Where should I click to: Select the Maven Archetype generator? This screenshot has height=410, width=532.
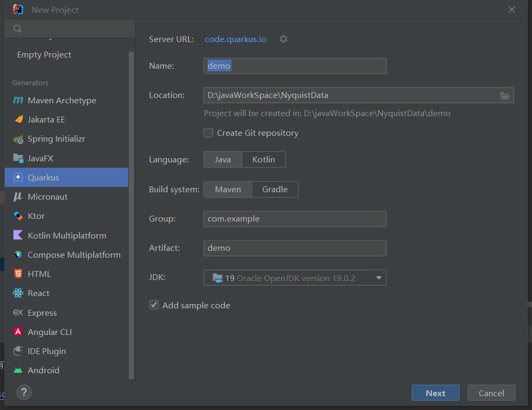pyautogui.click(x=61, y=101)
